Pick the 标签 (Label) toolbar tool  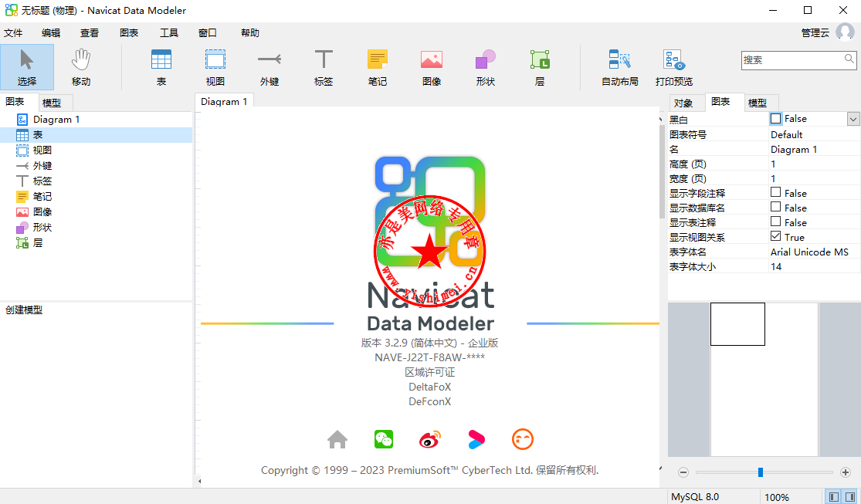pyautogui.click(x=324, y=67)
